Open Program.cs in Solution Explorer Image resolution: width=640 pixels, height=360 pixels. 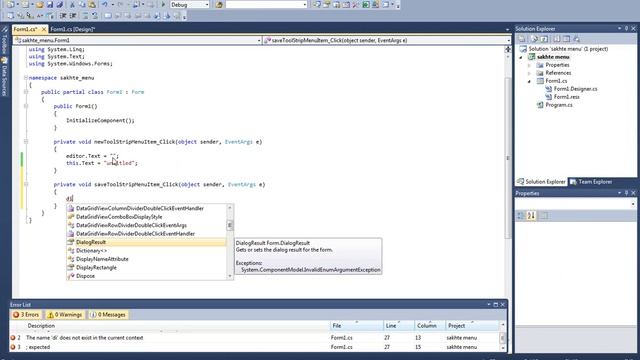pos(559,105)
